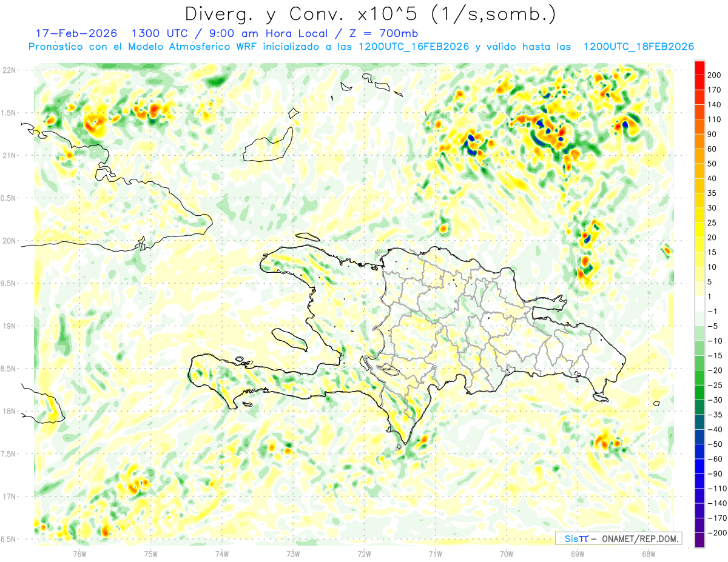Click the '17N' latitude label
The width and height of the screenshot is (728, 562).
pos(9,497)
